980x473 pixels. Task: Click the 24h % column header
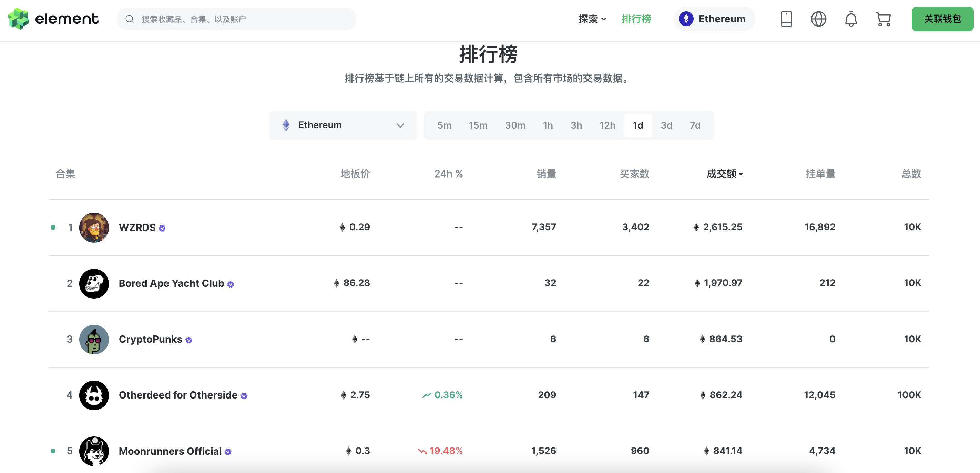[x=449, y=174]
